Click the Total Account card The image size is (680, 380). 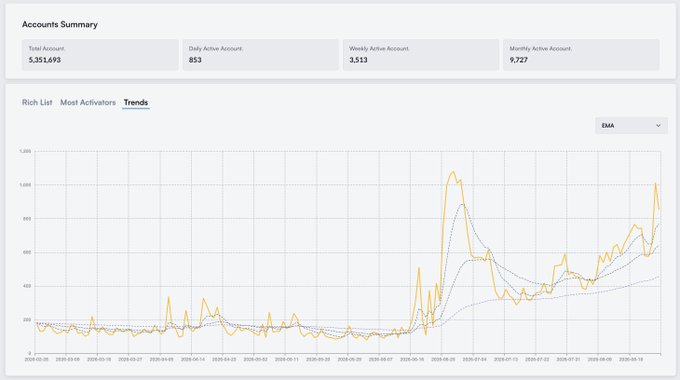100,55
